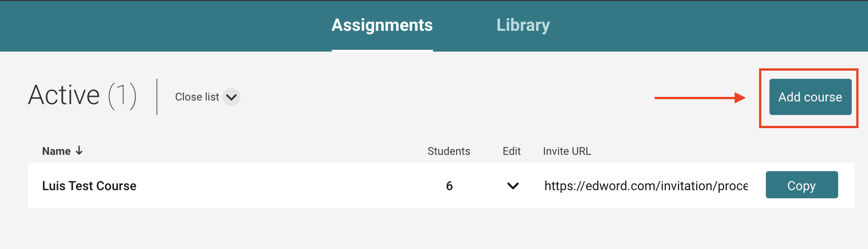Screen dimensions: 868x249
Task: Select the Students column header
Action: pos(448,151)
